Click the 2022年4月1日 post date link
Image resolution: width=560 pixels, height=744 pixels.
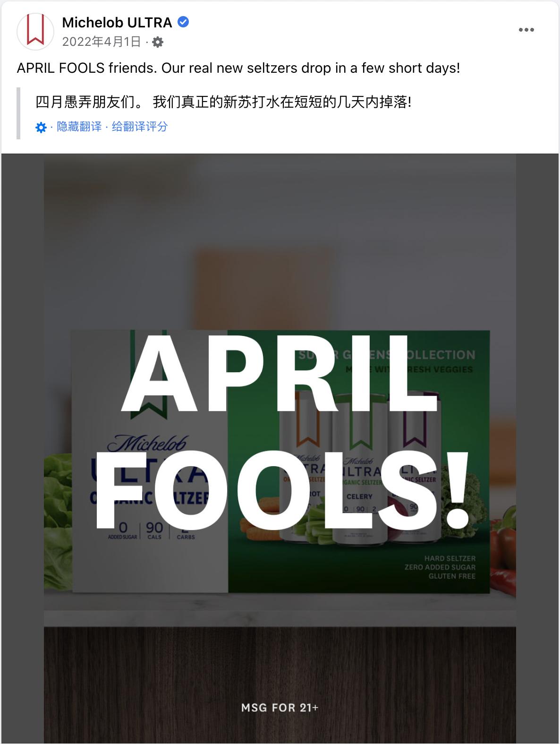102,42
